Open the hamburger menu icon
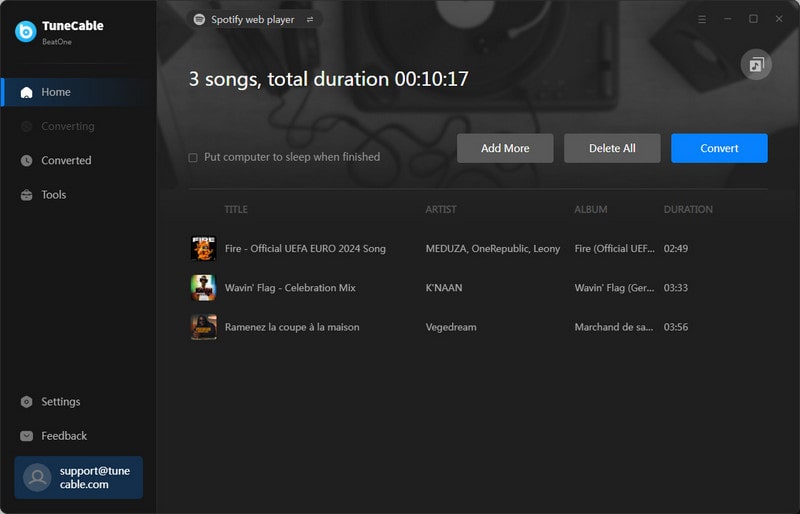The image size is (800, 514). 702,19
